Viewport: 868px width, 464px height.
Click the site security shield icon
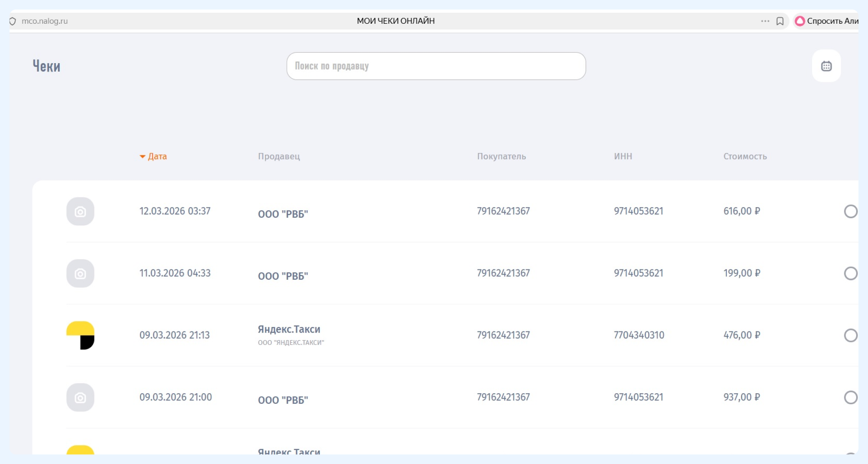[x=13, y=21]
